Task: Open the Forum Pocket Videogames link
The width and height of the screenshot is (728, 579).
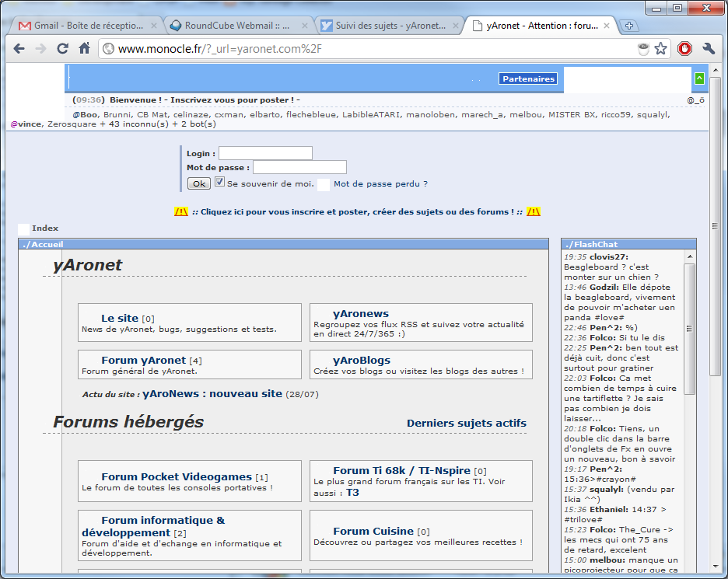Action: pos(176,476)
